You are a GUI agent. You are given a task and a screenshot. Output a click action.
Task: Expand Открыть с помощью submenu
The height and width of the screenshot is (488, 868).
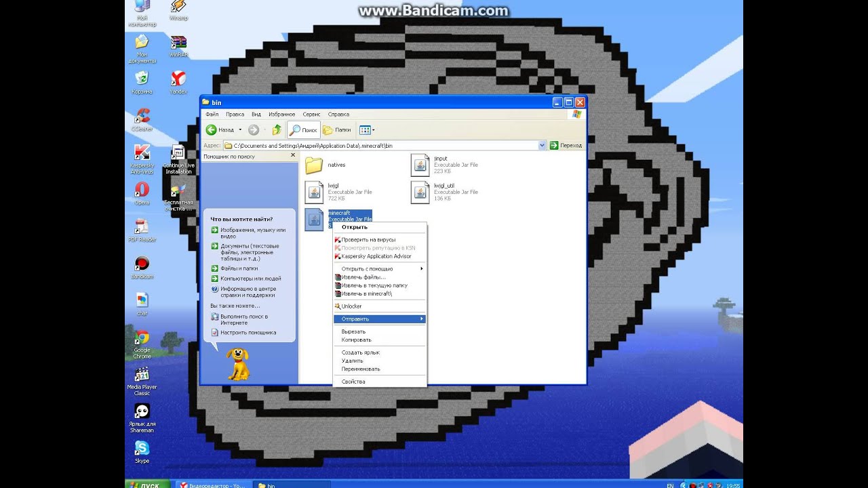[380, 268]
